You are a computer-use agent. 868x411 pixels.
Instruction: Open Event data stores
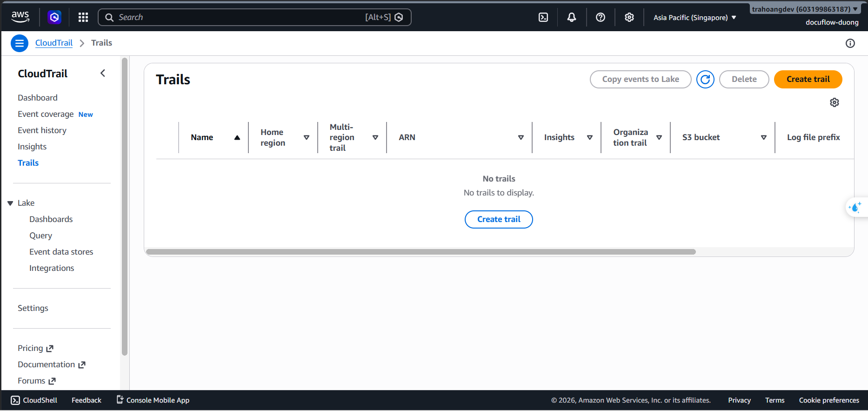(61, 252)
